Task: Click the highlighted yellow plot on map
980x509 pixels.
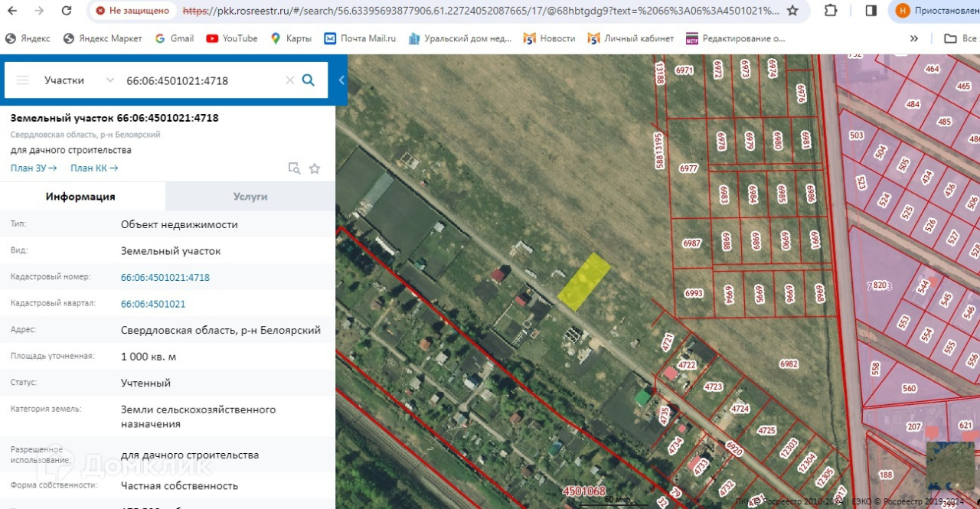Action: [584, 282]
